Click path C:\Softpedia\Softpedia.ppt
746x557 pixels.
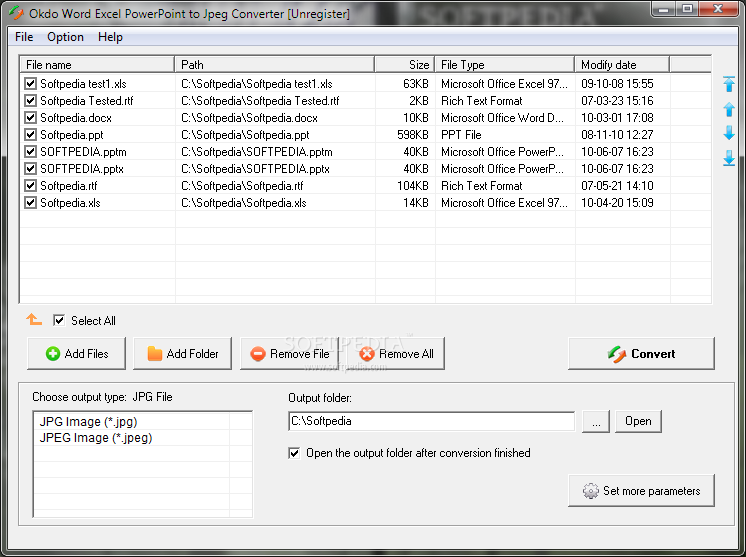pyautogui.click(x=245, y=135)
